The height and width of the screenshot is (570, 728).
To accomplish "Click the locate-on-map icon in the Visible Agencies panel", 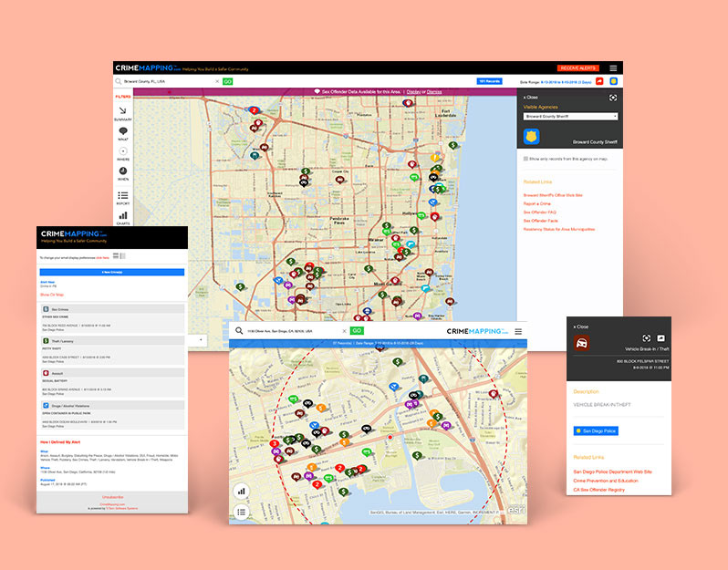I will 613,98.
